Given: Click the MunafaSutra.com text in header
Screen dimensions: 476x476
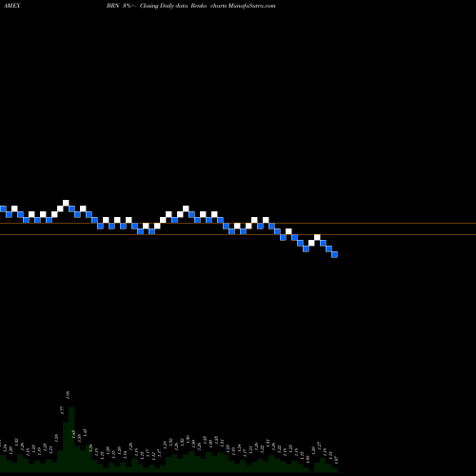Looking at the screenshot, I should coord(251,6).
